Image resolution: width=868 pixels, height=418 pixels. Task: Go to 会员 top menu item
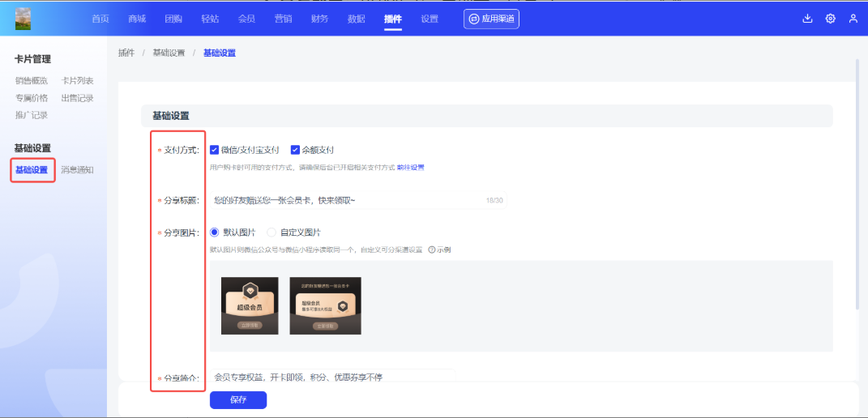click(246, 19)
